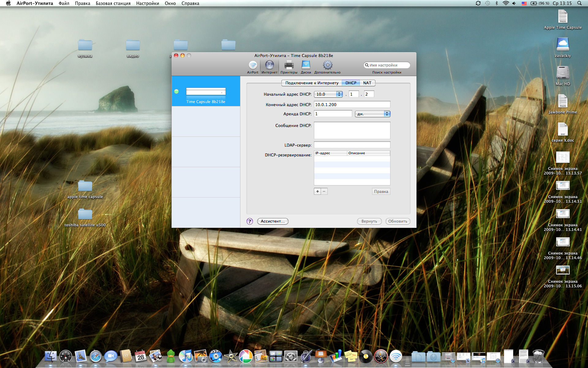Open the Trash in the Dock
The height and width of the screenshot is (368, 588).
click(x=538, y=356)
